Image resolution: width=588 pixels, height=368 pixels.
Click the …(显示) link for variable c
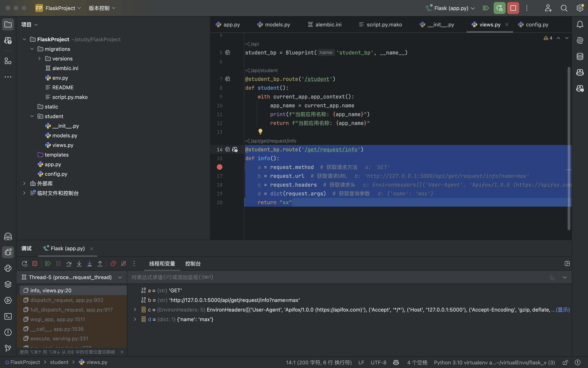tap(561, 310)
